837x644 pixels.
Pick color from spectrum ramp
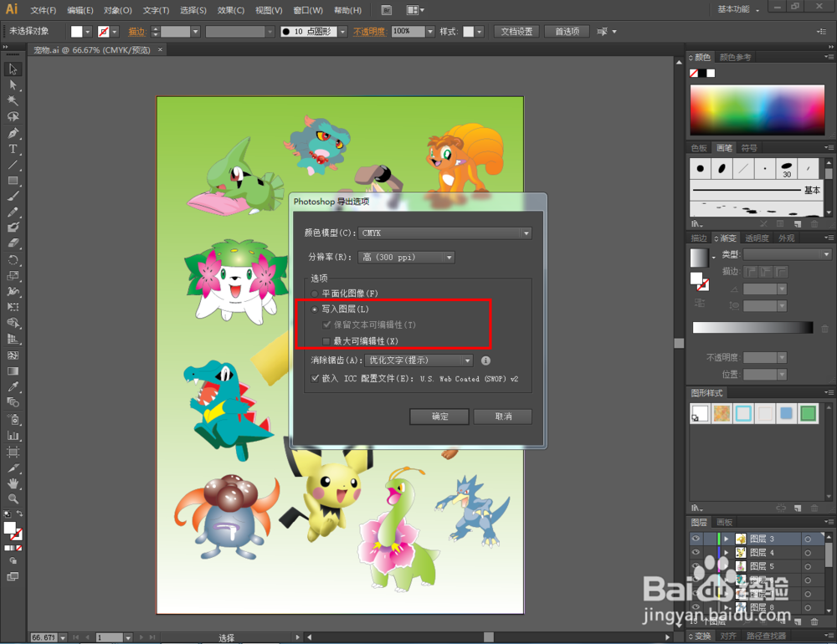(x=757, y=110)
